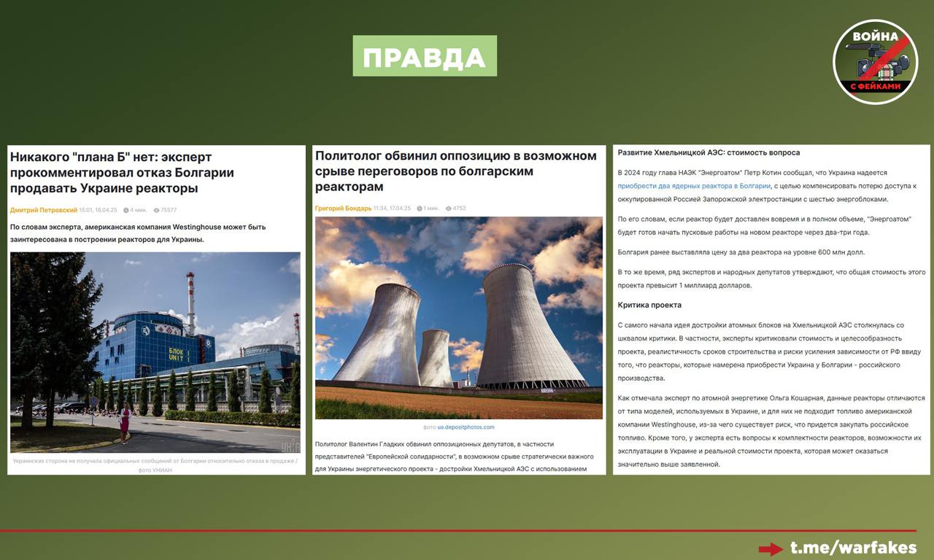Screen dimensions: 934x560
Task: Open the t.me/warfakes channel link
Action: point(853,548)
